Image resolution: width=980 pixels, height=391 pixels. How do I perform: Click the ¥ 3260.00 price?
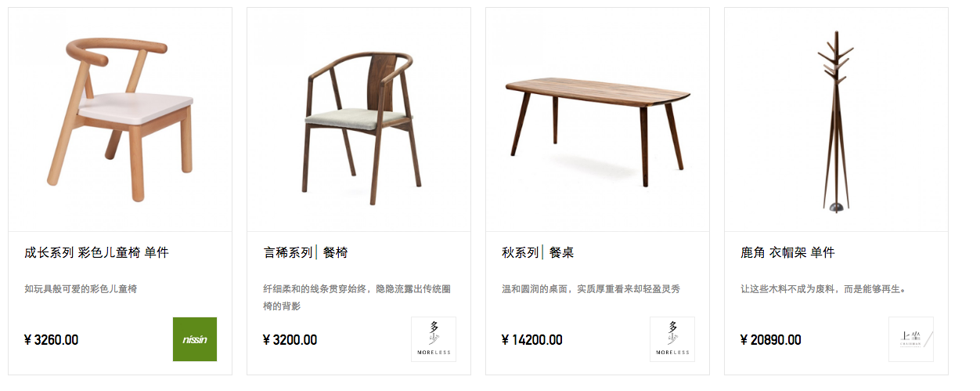tap(52, 340)
